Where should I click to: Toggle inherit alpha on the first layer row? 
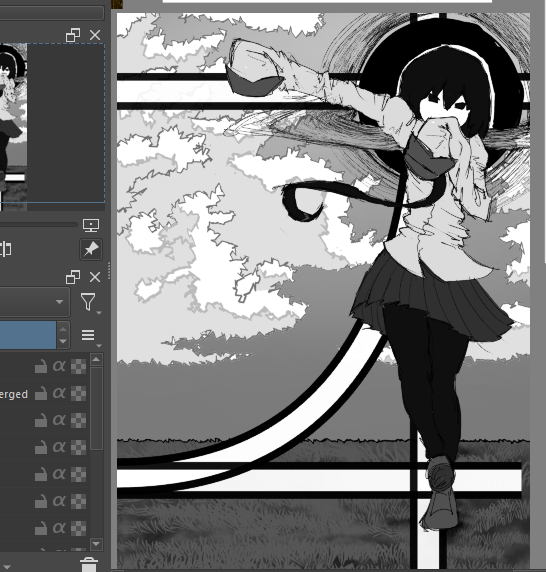tap(59, 366)
